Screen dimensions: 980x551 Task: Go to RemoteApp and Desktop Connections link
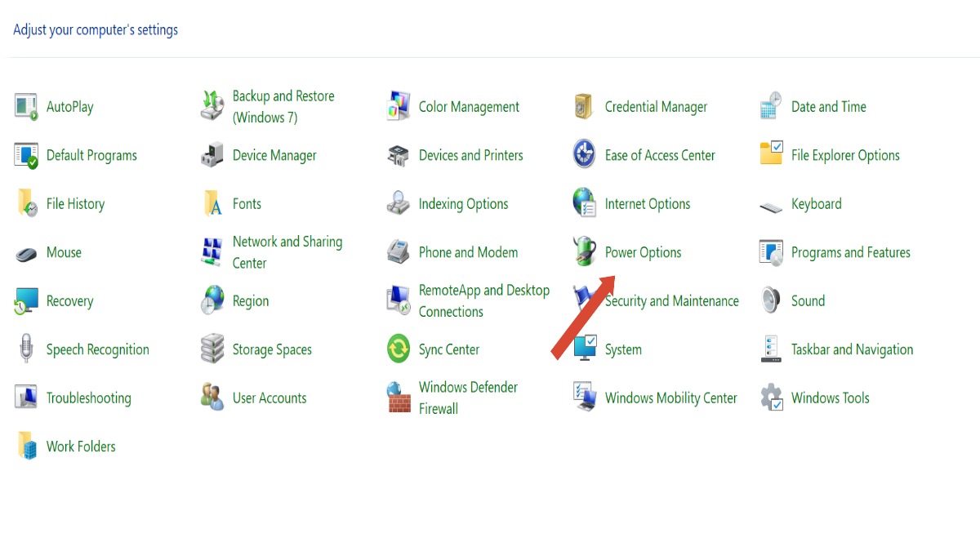484,301
